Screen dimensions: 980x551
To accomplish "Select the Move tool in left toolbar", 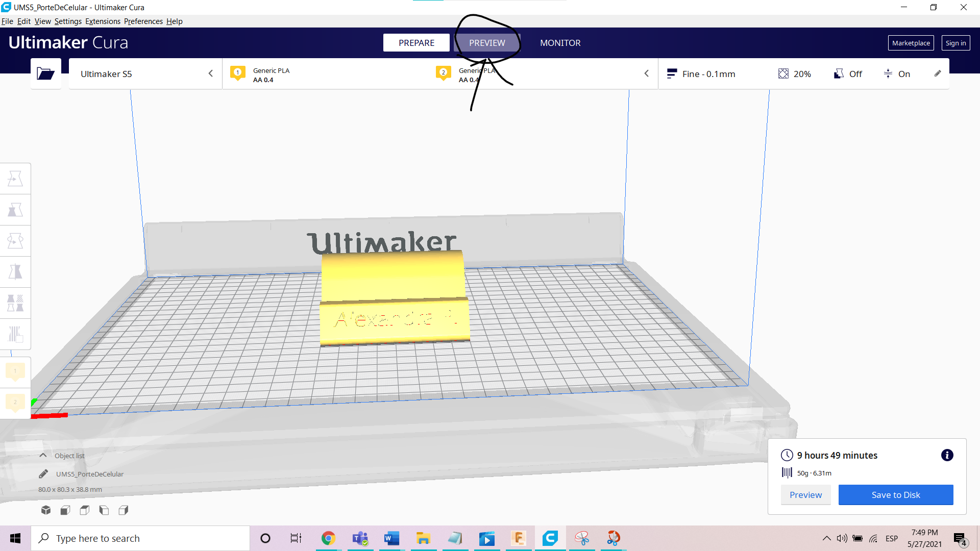I will click(15, 179).
